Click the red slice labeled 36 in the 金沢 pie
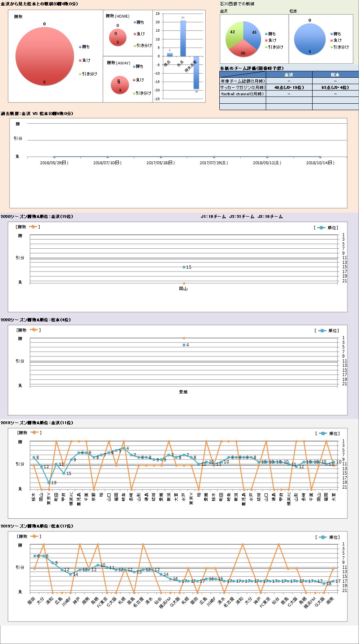 243,49
